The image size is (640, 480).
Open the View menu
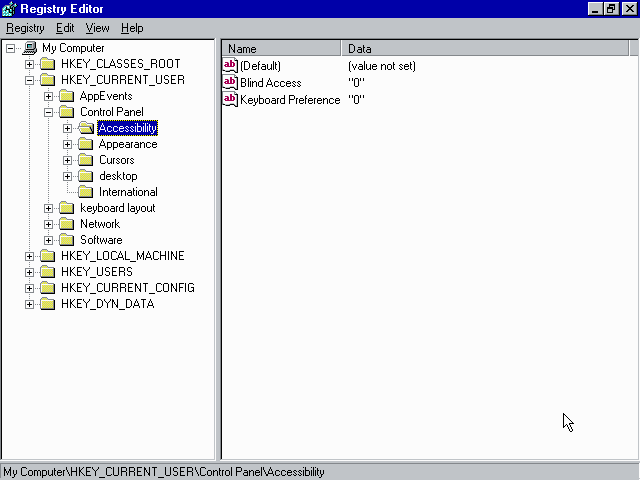point(97,28)
